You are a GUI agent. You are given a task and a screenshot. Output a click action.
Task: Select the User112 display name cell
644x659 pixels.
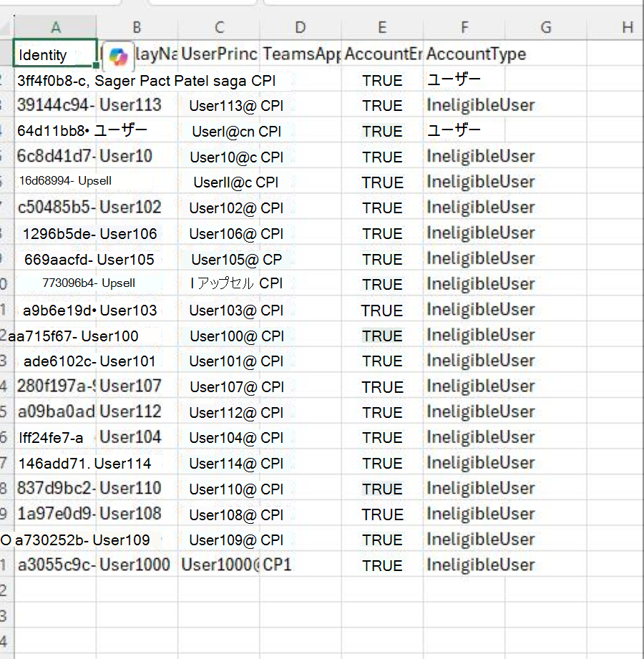pyautogui.click(x=137, y=411)
